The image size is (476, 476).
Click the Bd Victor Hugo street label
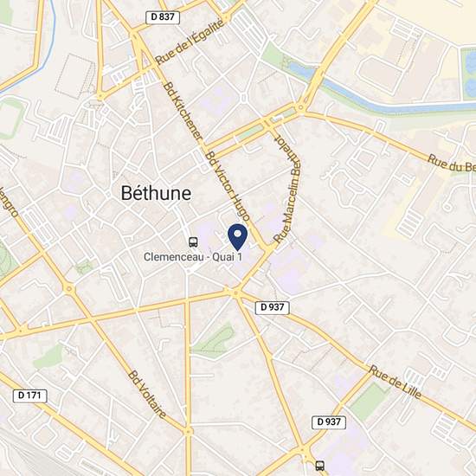[228, 186]
